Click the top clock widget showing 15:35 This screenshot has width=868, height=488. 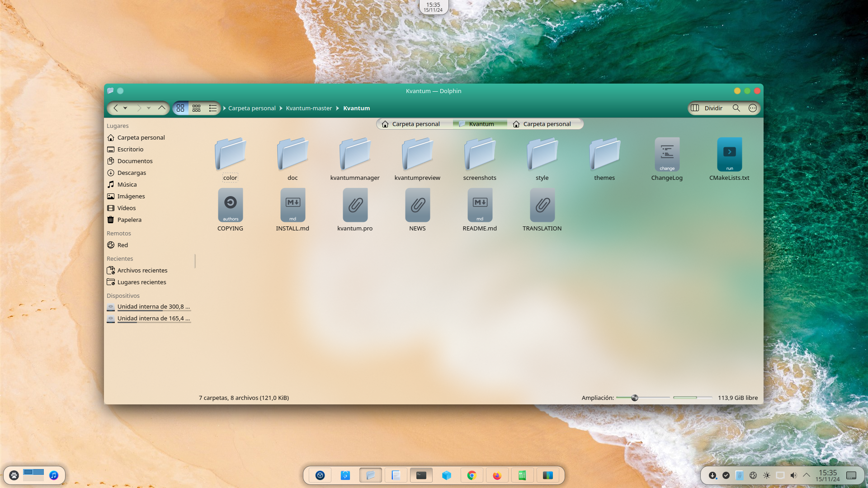coord(434,7)
